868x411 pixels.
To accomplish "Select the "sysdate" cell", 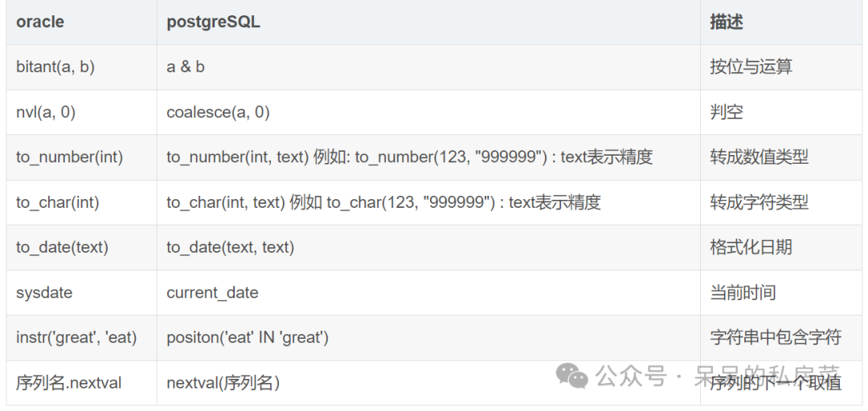I will pos(44,293).
